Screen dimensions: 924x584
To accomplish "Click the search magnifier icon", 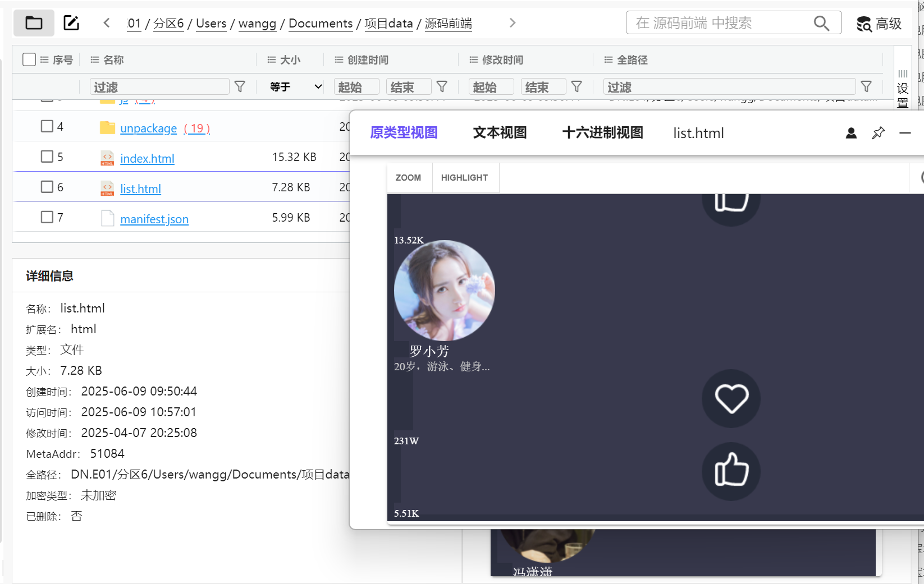I will pyautogui.click(x=821, y=23).
